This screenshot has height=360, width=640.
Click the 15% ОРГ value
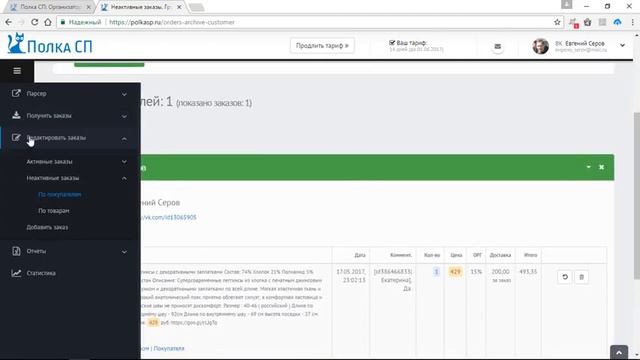[x=476, y=271]
